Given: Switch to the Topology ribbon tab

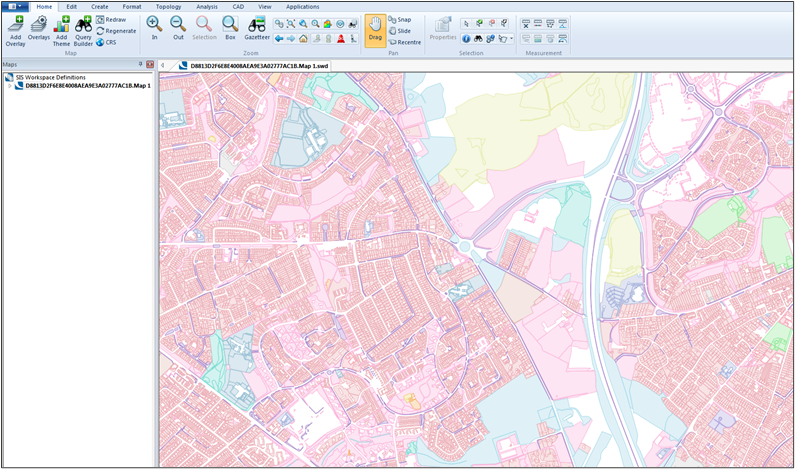Looking at the screenshot, I should [168, 6].
